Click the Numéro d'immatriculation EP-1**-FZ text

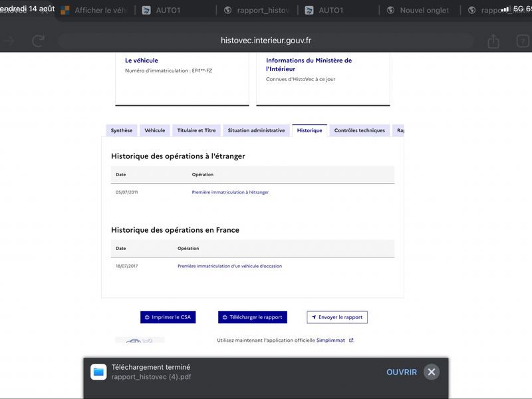pyautogui.click(x=168, y=70)
